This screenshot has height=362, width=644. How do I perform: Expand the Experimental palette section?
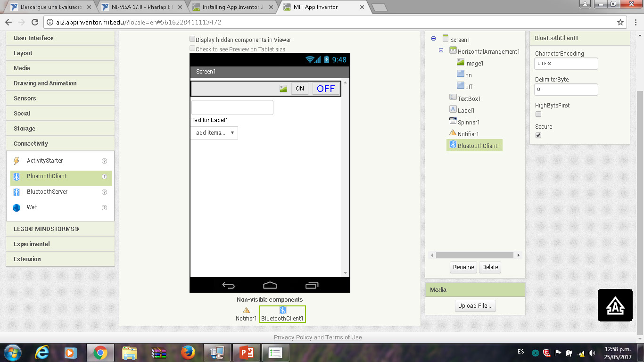click(x=60, y=244)
